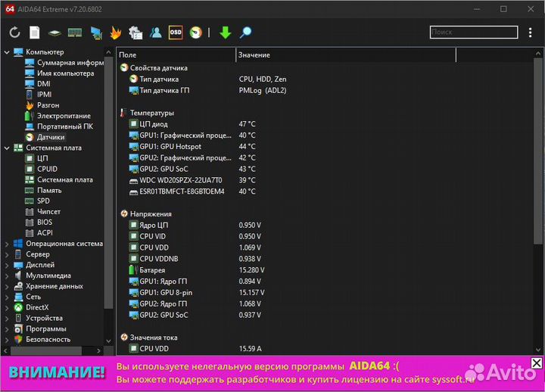
Task: Click the Refresh toolbar icon
Action: tap(14, 33)
